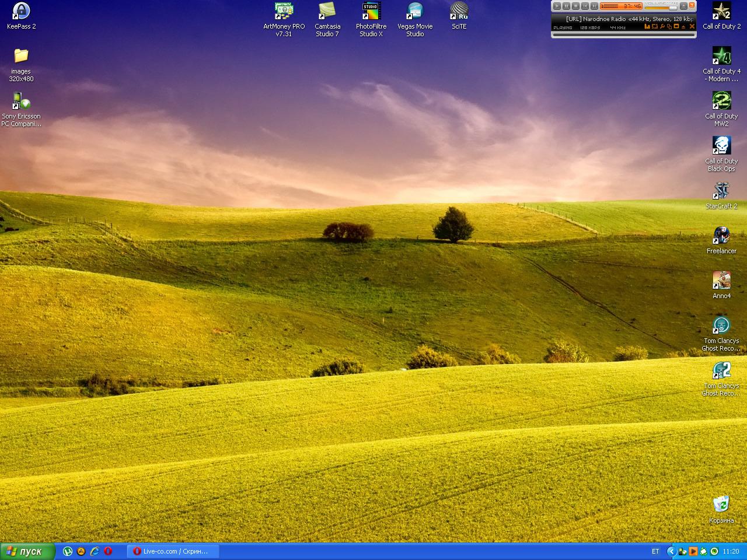Image resolution: width=747 pixels, height=560 pixels.
Task: Open the Пуск start menu
Action: tap(27, 551)
